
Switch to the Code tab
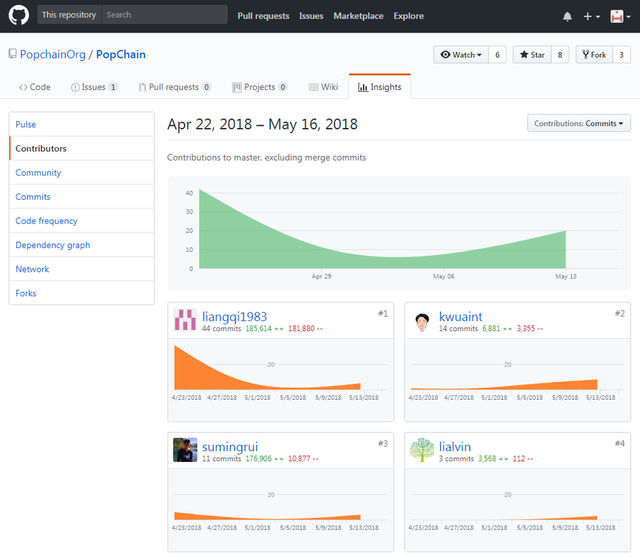point(35,87)
